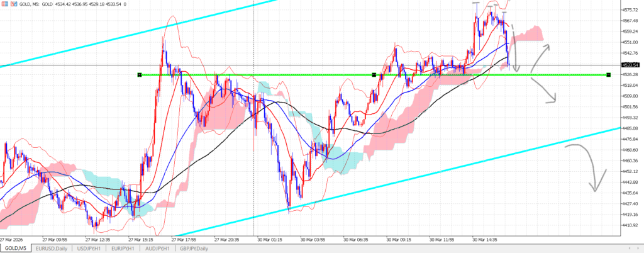Viewport: 644px width, 253px height.
Task: Click the 27 Mar 15:15 time label
Action: pyautogui.click(x=141, y=239)
